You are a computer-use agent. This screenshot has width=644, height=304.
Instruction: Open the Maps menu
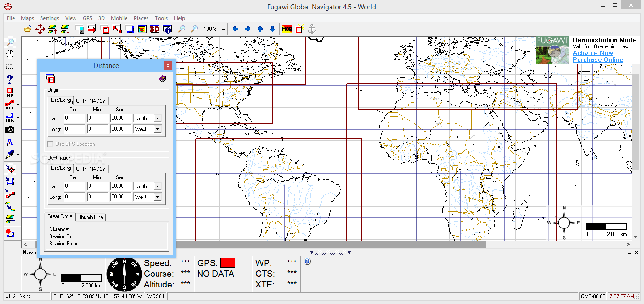pyautogui.click(x=27, y=18)
